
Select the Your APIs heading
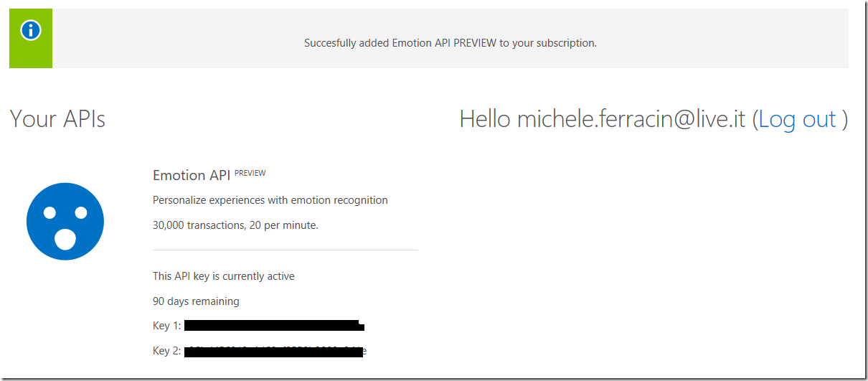point(57,119)
